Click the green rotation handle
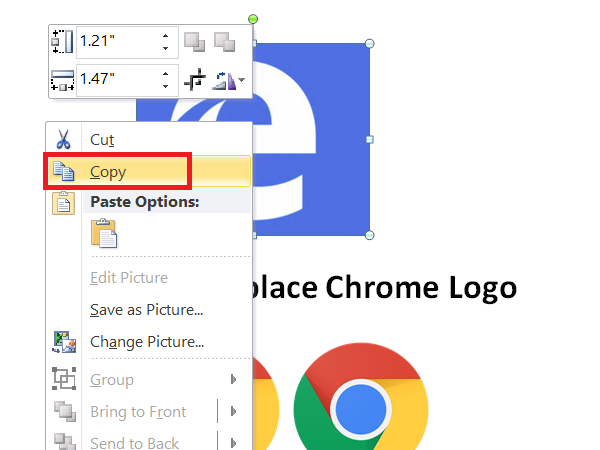 253,19
